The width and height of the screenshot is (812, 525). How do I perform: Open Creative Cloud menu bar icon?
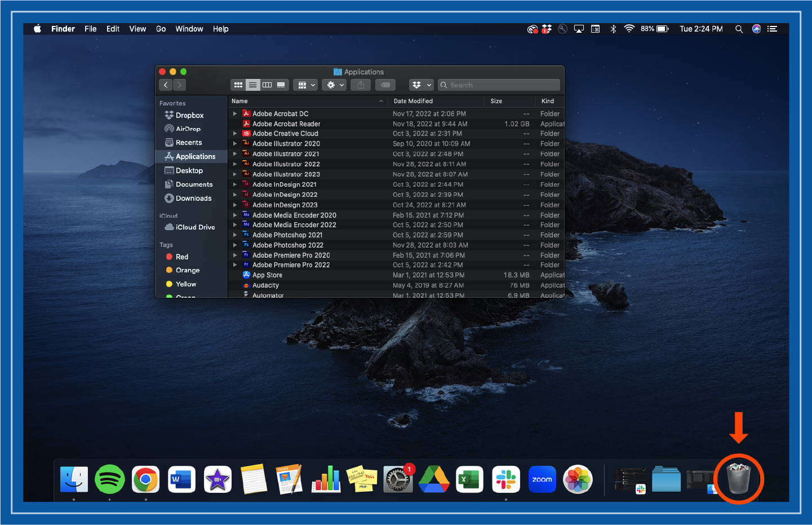pyautogui.click(x=532, y=29)
